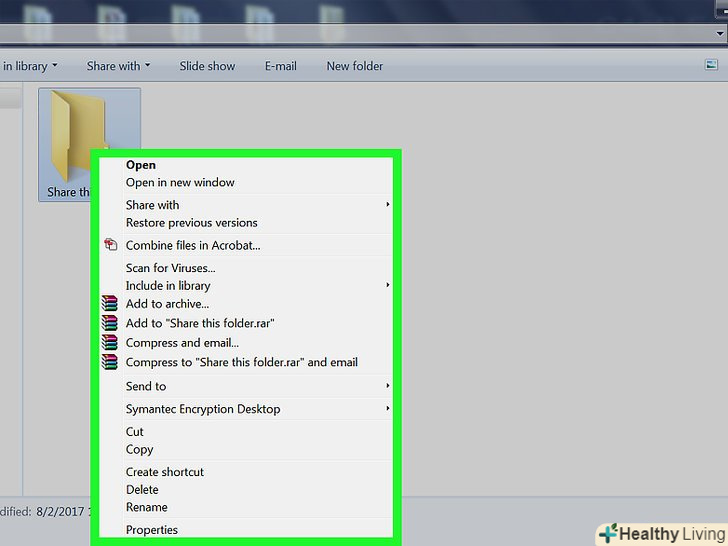Choose Delete from the context menu
Image resolution: width=728 pixels, height=546 pixels.
[x=246, y=489]
